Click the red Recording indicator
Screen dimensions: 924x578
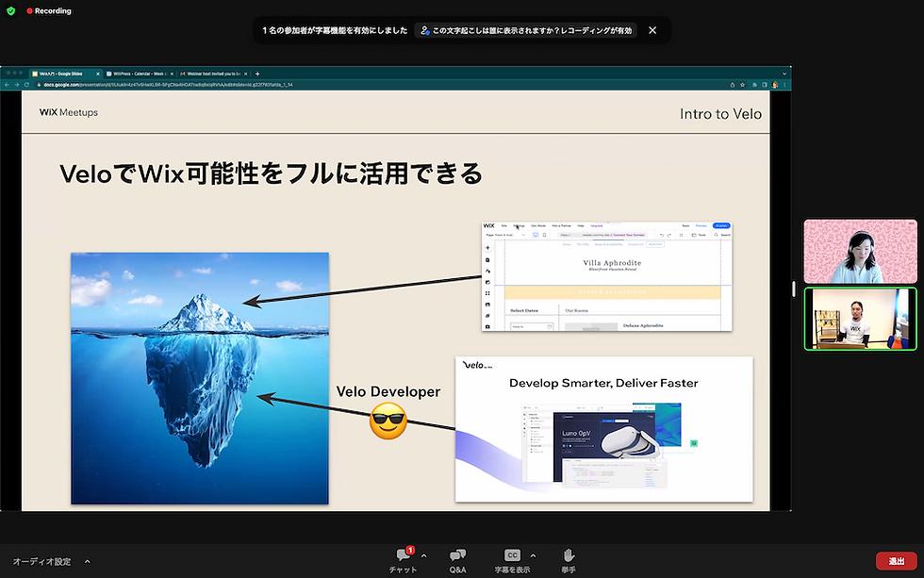point(49,10)
